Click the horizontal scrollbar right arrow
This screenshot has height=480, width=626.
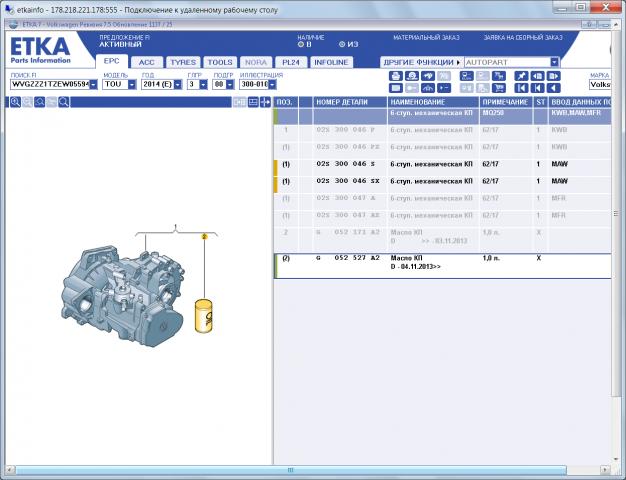pyautogui.click(x=606, y=470)
